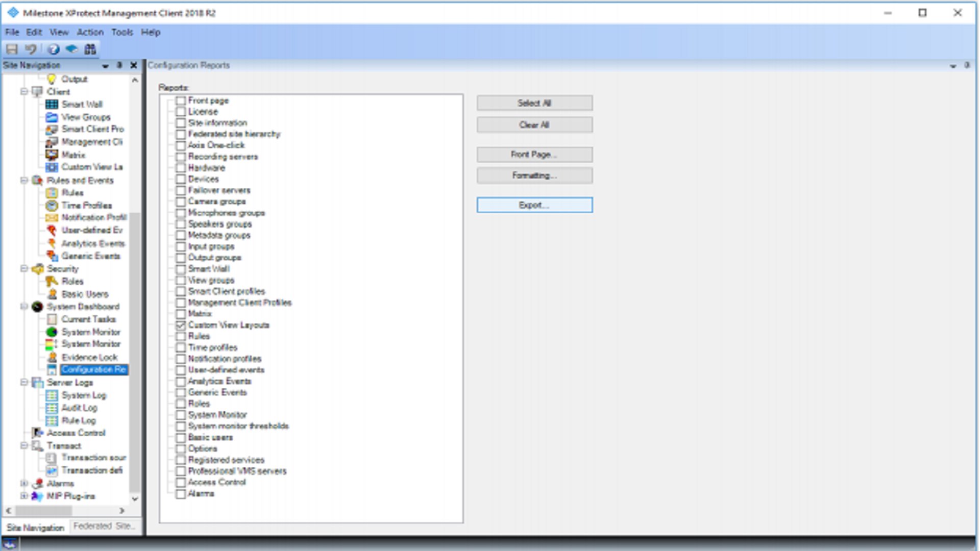The width and height of the screenshot is (980, 551).
Task: Open the Help question-mark toolbar icon
Action: point(54,49)
